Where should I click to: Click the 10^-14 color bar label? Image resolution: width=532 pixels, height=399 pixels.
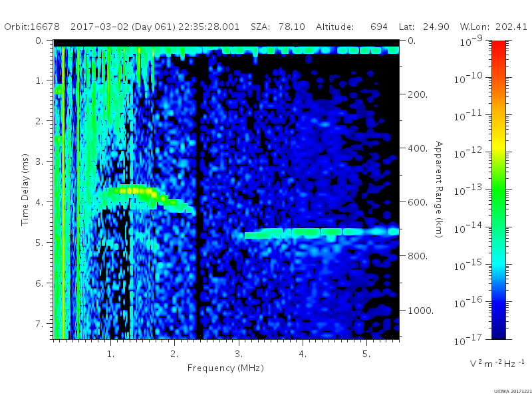(468, 227)
